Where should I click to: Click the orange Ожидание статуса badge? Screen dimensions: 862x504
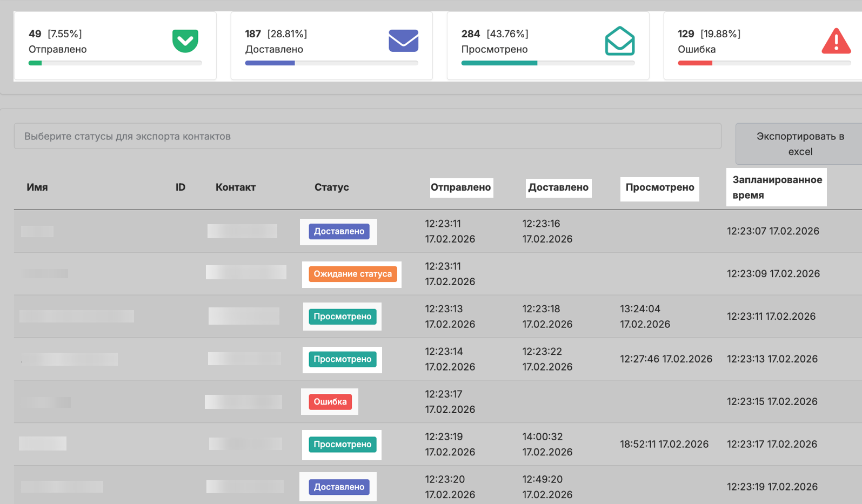(352, 274)
